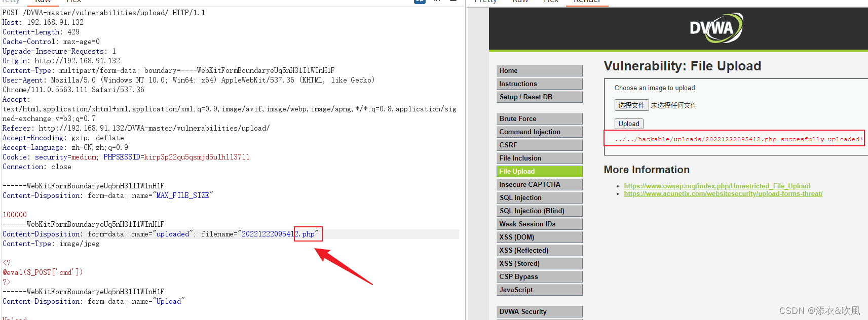Click the Host: 192.168.91.132 header
Image resolution: width=868 pixels, height=320 pixels.
43,22
